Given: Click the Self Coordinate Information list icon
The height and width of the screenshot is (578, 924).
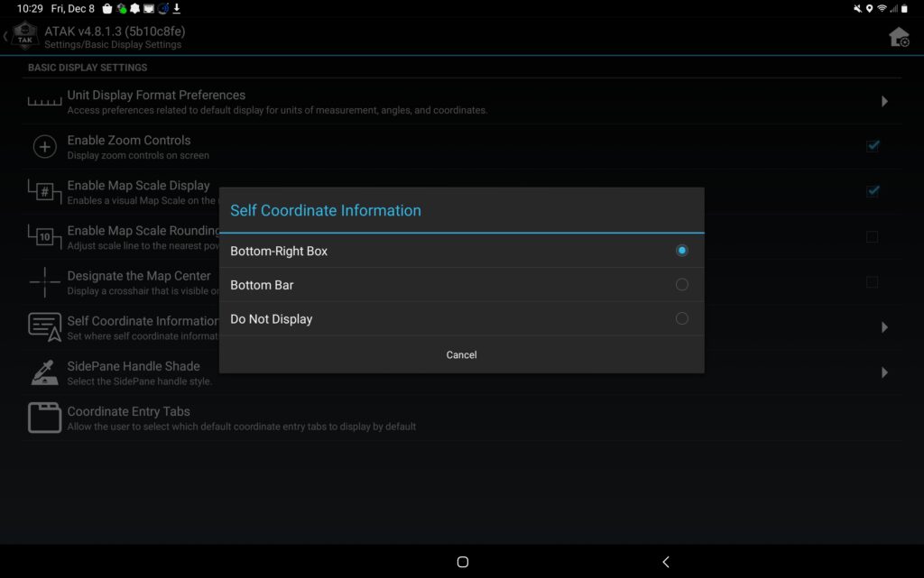Looking at the screenshot, I should pyautogui.click(x=43, y=326).
